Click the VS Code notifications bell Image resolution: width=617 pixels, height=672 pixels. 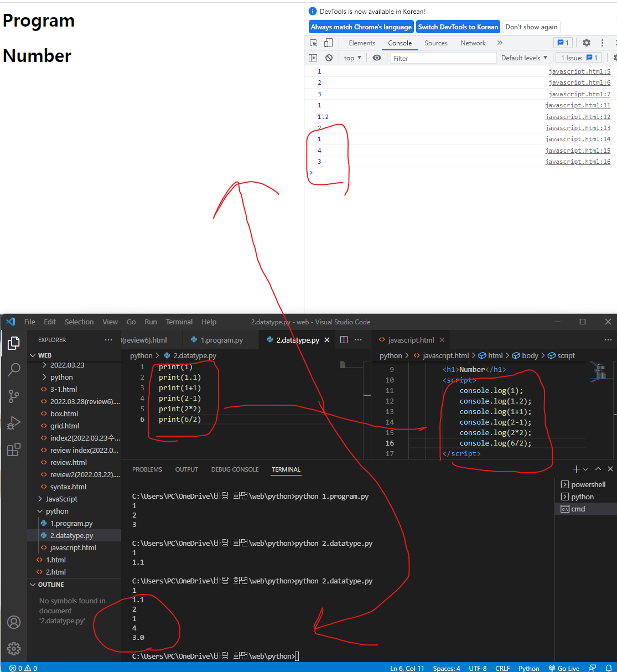(609, 668)
